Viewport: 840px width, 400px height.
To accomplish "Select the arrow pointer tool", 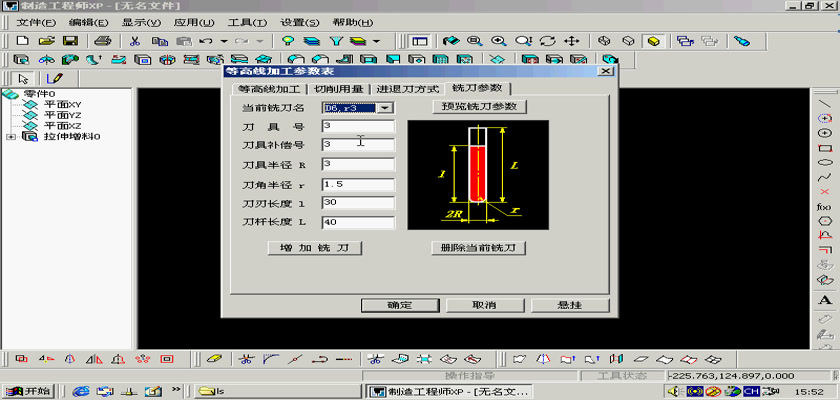I will (x=23, y=79).
